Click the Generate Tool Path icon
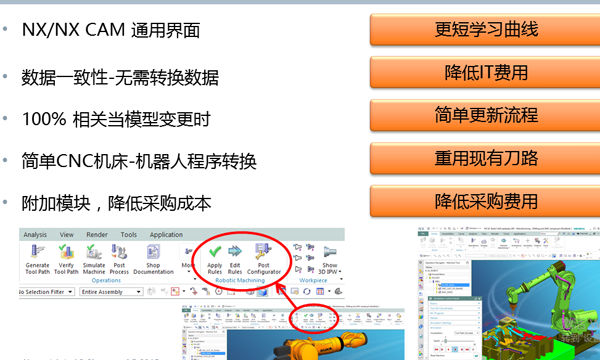 [x=38, y=259]
